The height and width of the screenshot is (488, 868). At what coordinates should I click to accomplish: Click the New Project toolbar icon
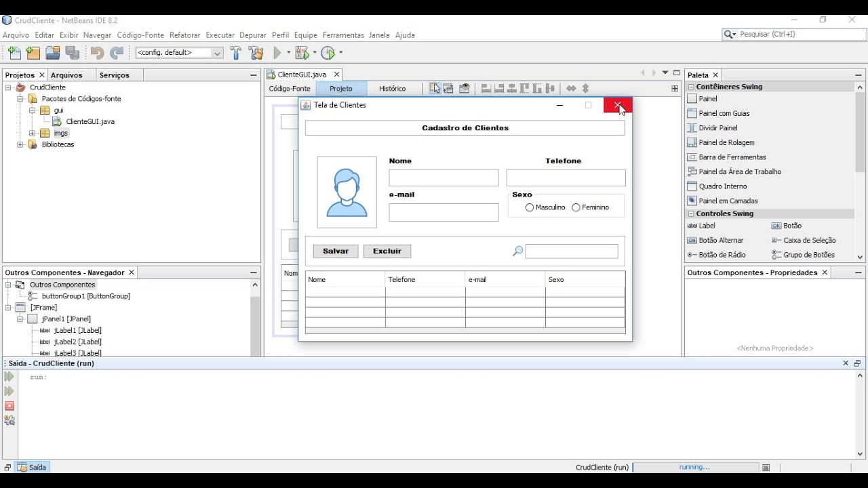click(x=33, y=53)
